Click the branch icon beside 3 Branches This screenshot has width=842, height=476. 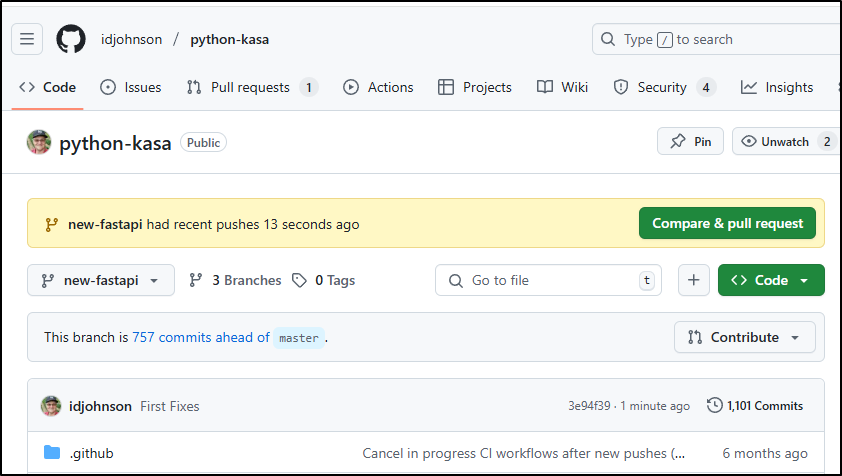coord(196,280)
